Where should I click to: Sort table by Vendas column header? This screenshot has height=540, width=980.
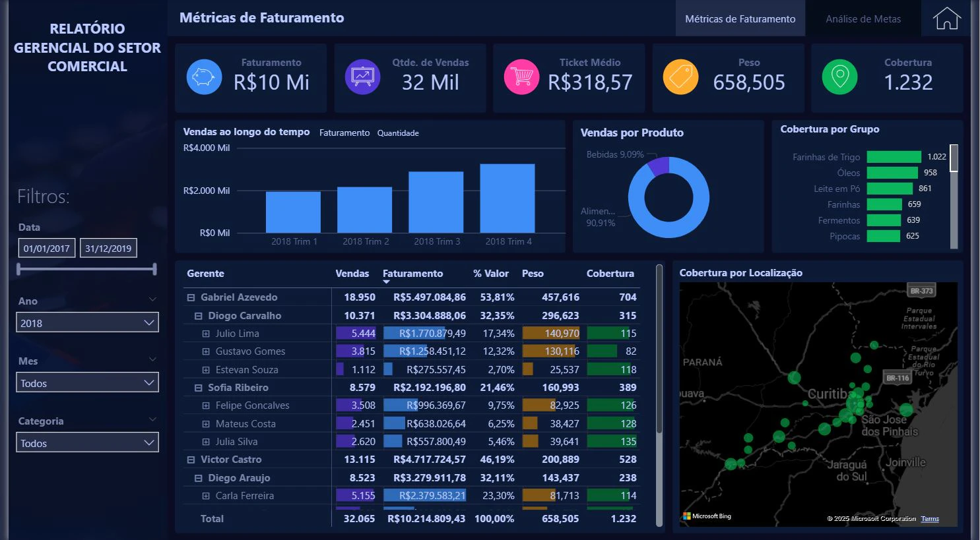(x=352, y=274)
